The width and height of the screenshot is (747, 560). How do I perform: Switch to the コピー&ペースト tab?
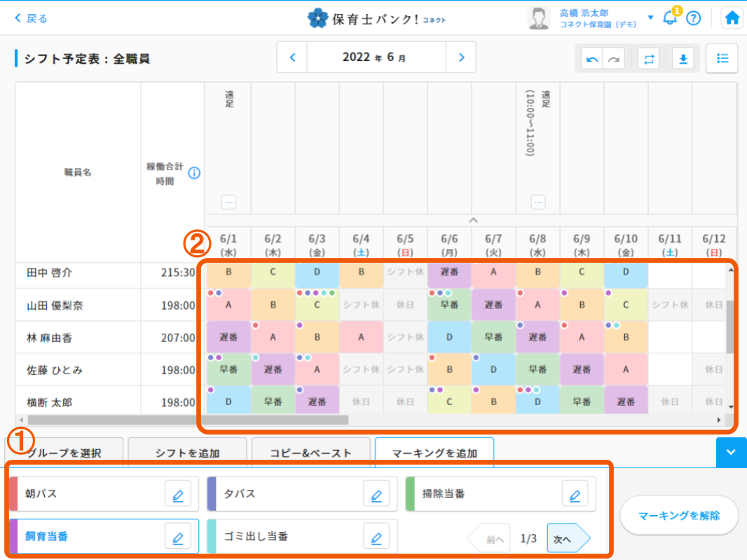[x=310, y=453]
